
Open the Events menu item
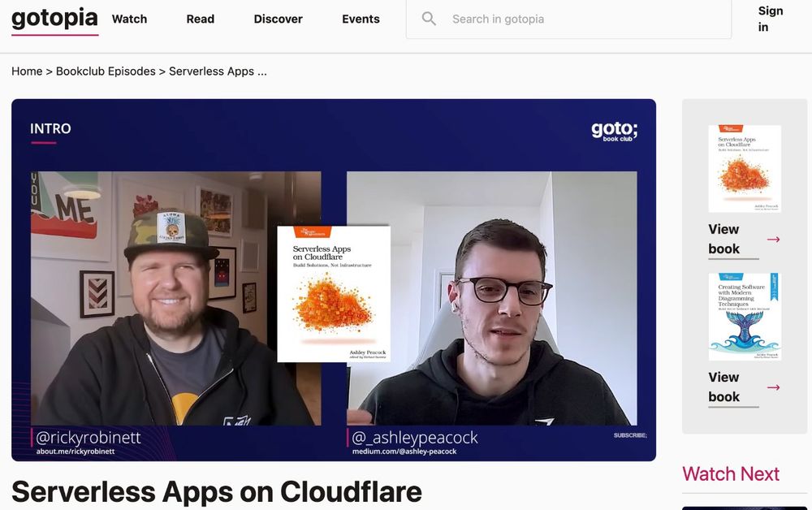point(361,19)
